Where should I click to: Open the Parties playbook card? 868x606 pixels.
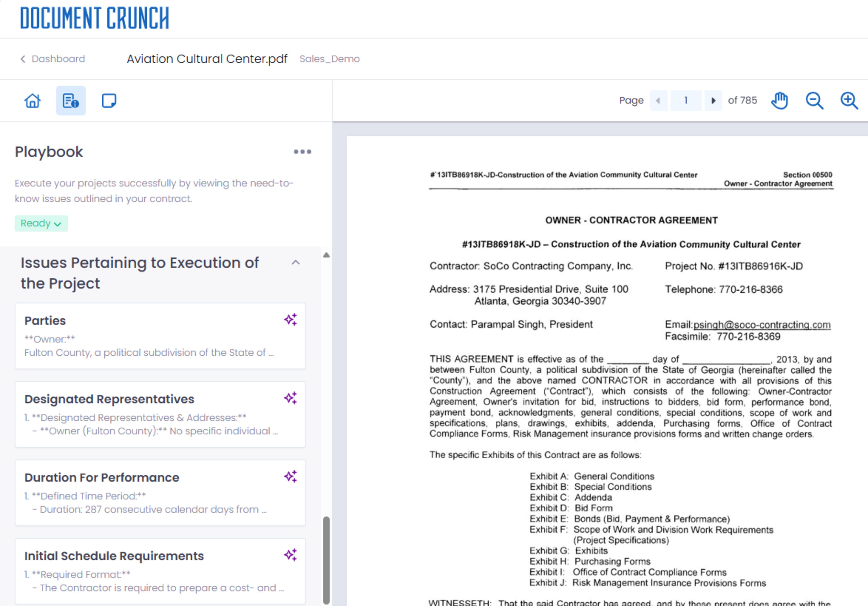(151, 336)
